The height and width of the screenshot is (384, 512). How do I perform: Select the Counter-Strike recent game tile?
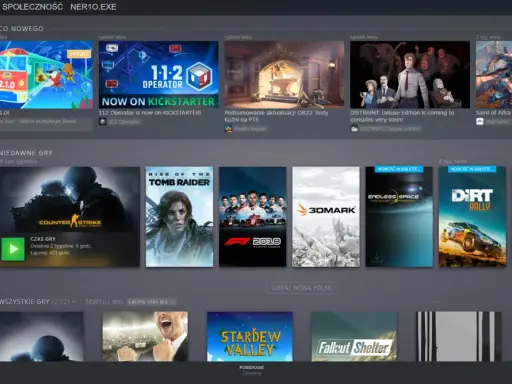point(70,217)
